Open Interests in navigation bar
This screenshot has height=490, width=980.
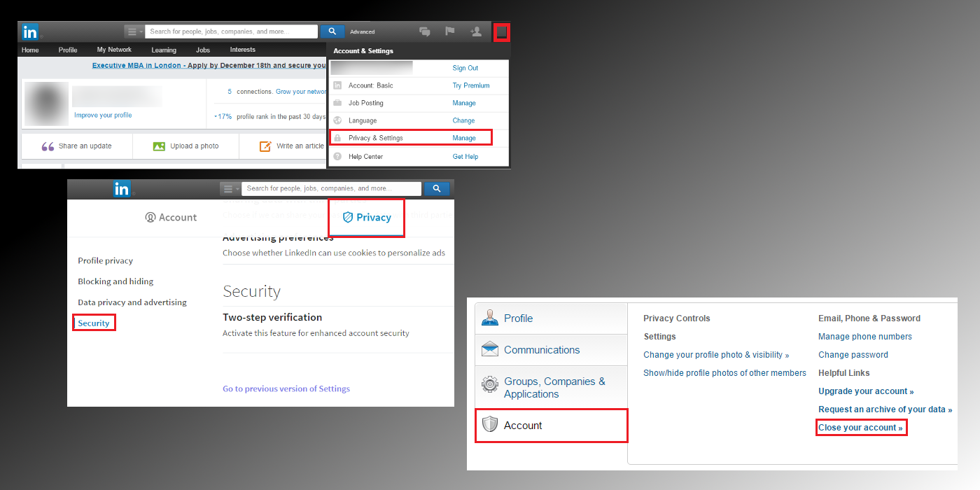[243, 50]
